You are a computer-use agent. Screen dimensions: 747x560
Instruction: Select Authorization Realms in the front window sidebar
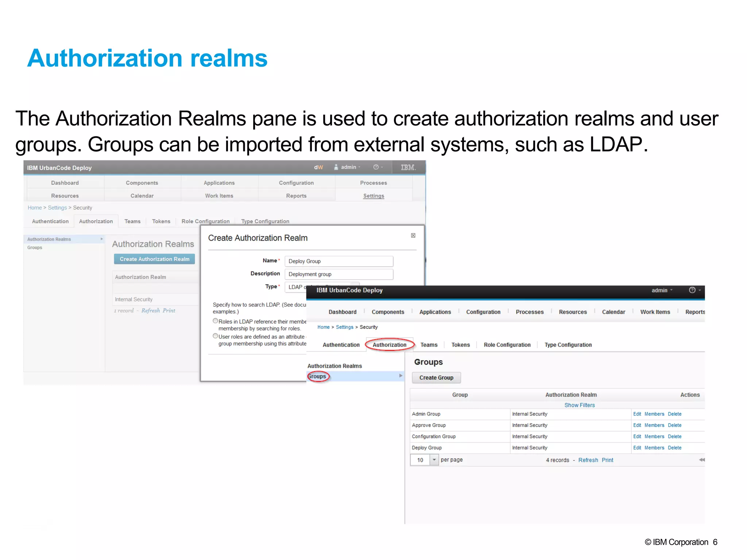[x=334, y=366]
